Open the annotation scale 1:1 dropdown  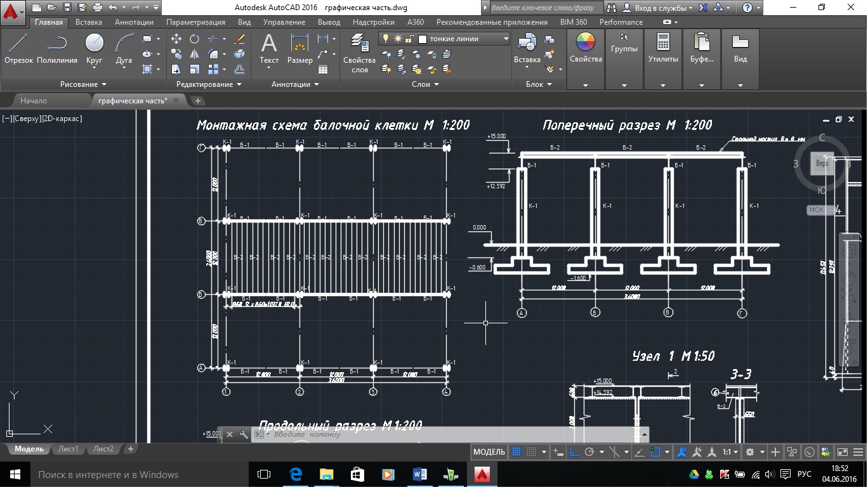[730, 452]
